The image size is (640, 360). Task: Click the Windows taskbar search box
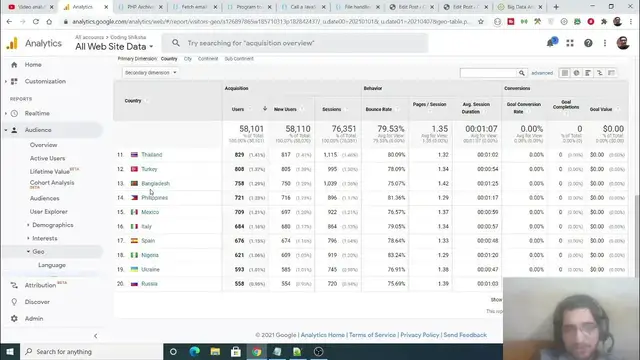click(91, 351)
